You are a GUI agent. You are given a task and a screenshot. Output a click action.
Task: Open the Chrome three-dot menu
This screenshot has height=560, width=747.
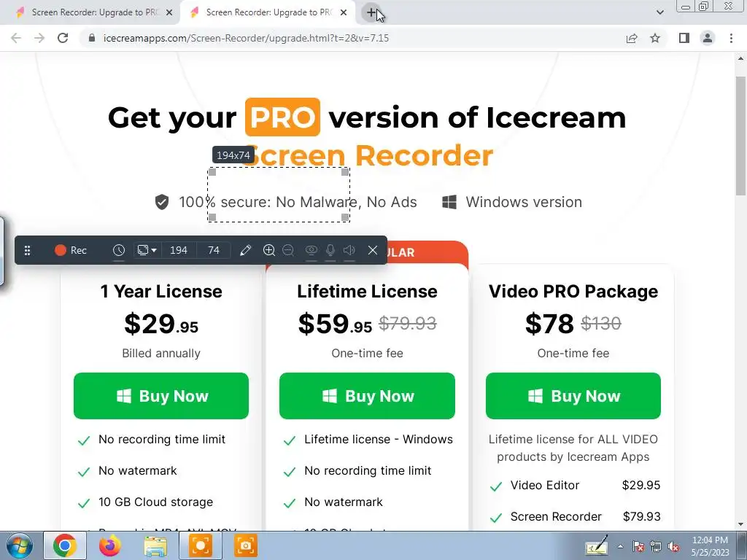point(731,38)
